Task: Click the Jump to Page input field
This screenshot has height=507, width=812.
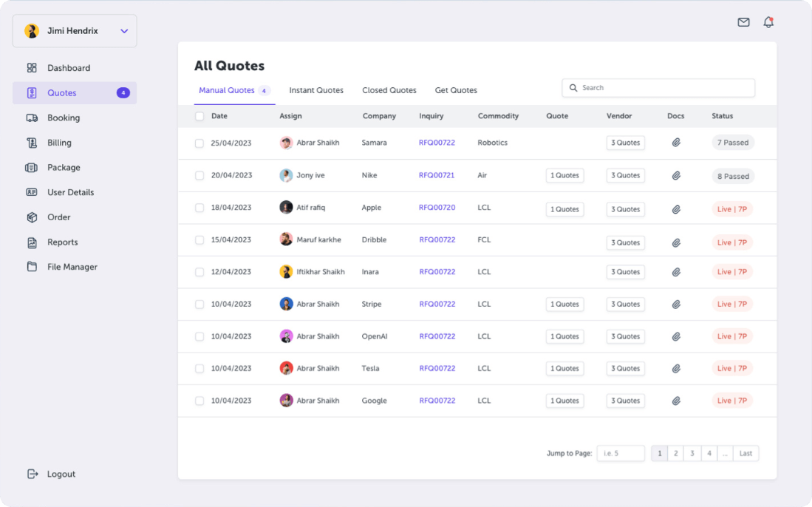Action: [621, 453]
